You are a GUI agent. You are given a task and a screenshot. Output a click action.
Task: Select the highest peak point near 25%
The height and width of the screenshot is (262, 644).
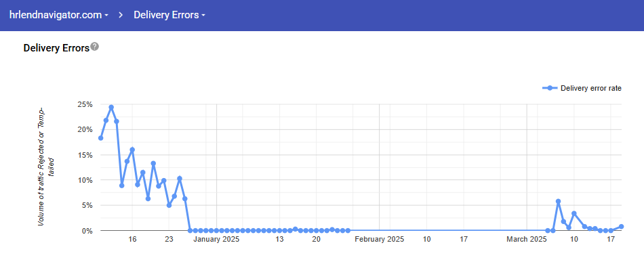pos(111,108)
